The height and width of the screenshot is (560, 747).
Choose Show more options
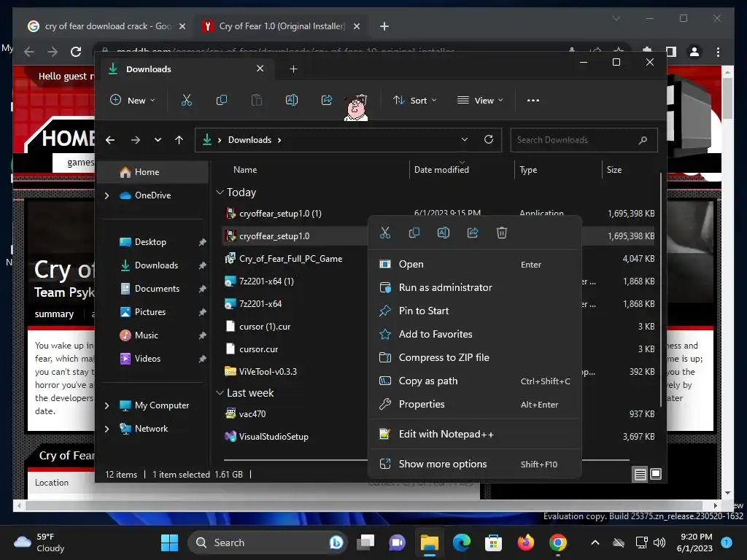pyautogui.click(x=475, y=464)
